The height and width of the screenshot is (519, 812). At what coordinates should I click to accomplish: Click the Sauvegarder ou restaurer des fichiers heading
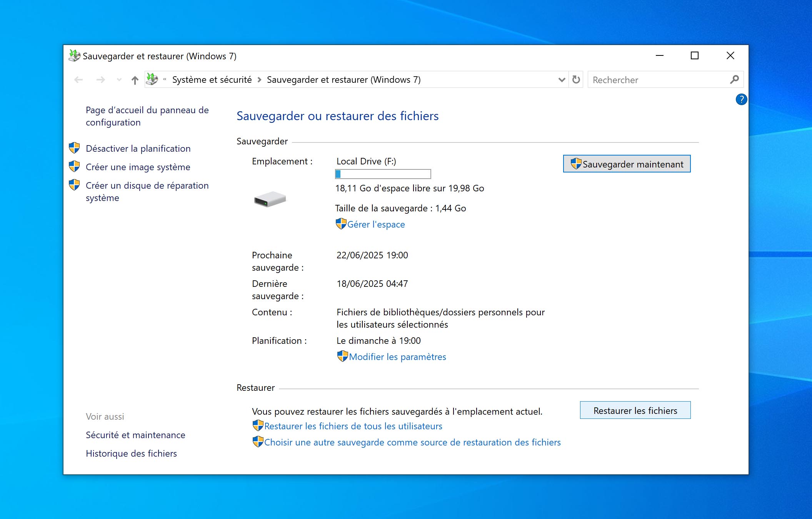337,116
